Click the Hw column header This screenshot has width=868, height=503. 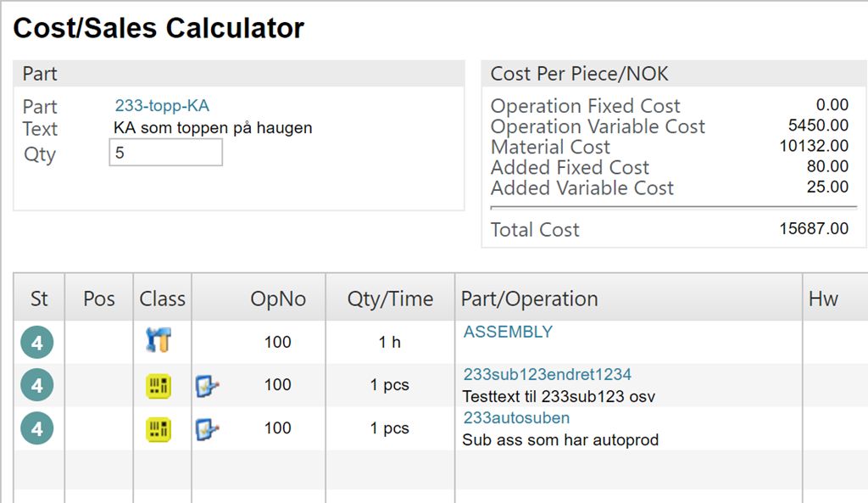(x=823, y=299)
